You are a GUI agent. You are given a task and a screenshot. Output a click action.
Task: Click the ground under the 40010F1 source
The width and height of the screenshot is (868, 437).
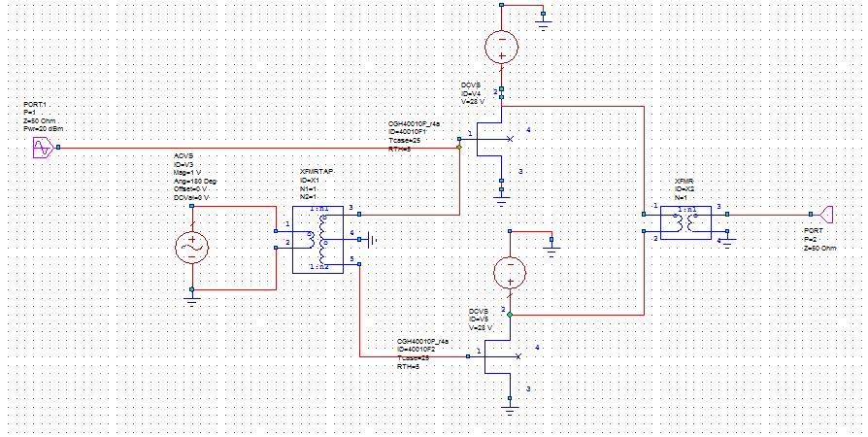[501, 200]
